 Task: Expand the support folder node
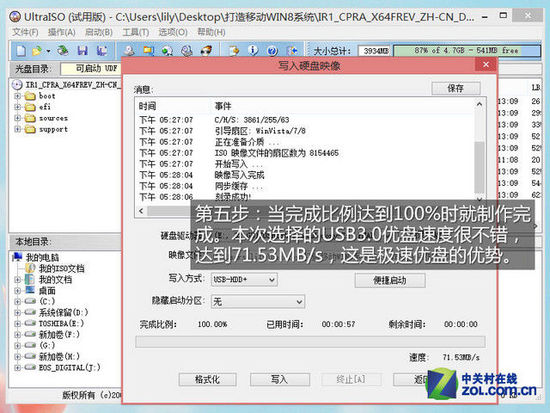(x=17, y=129)
